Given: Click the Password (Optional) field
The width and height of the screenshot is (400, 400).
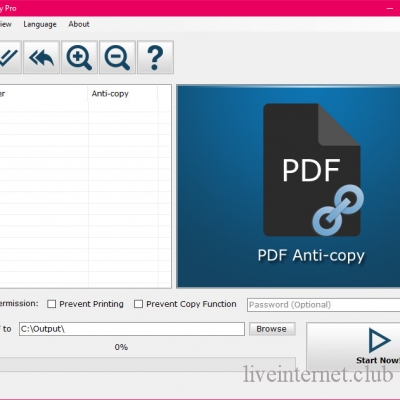Looking at the screenshot, I should [323, 305].
